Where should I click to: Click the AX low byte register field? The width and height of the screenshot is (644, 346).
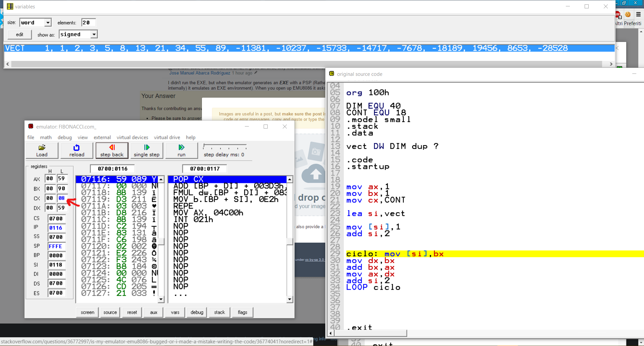[x=62, y=179]
